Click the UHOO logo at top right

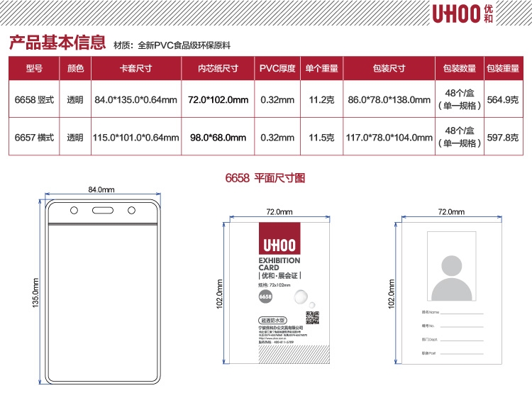462,13
